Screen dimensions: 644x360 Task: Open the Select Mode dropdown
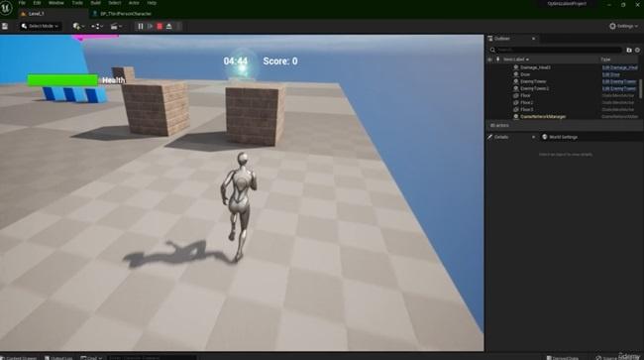tap(40, 27)
